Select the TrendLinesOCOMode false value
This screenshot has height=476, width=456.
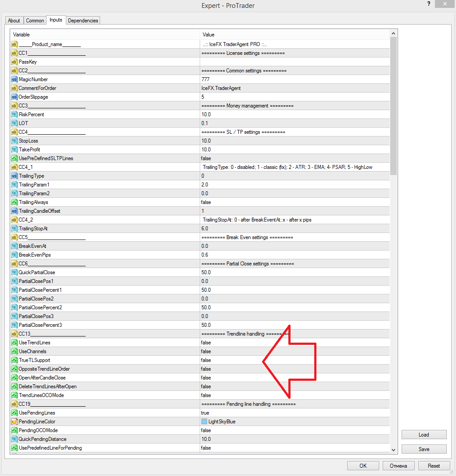click(x=206, y=395)
